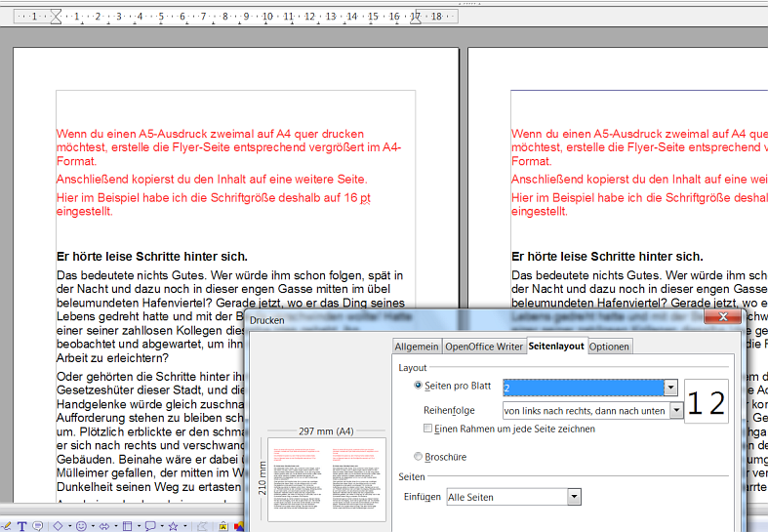Click red line 'Anschließend kopierst du' on left page
Image resolution: width=768 pixels, height=532 pixels.
[x=212, y=180]
